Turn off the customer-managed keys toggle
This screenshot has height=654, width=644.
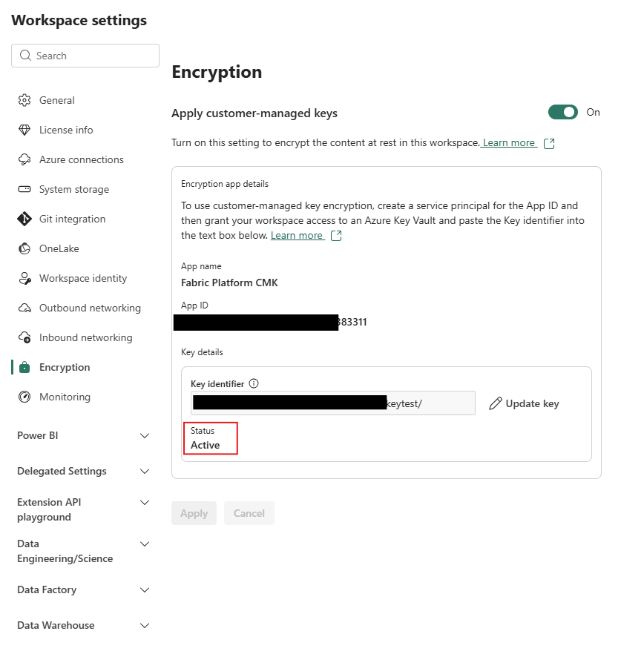[x=562, y=112]
